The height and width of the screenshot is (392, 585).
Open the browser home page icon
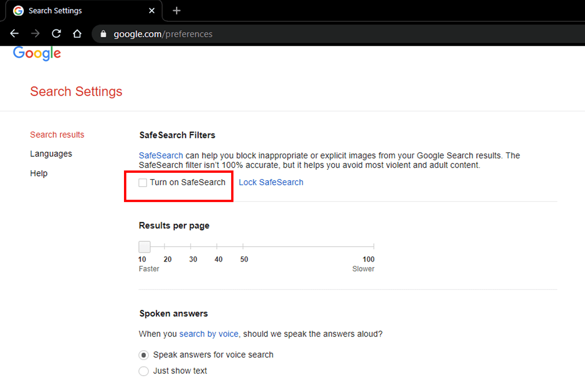point(77,34)
